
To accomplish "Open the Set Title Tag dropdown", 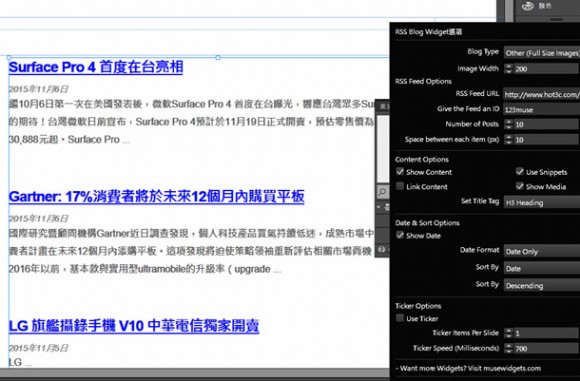I will click(542, 202).
